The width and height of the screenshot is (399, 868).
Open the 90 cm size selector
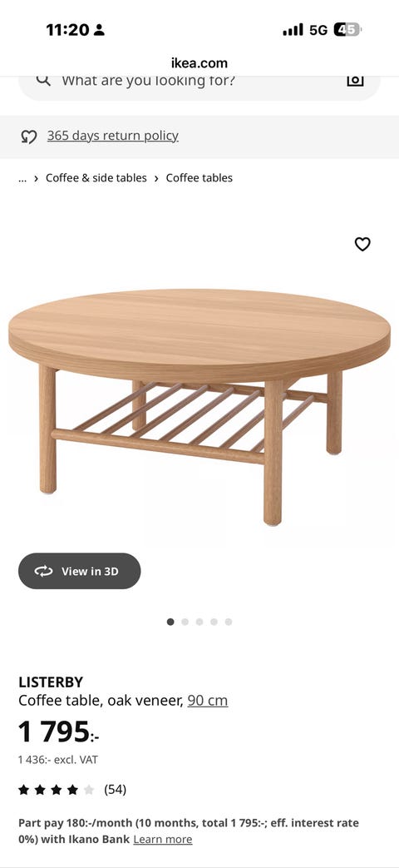click(208, 700)
